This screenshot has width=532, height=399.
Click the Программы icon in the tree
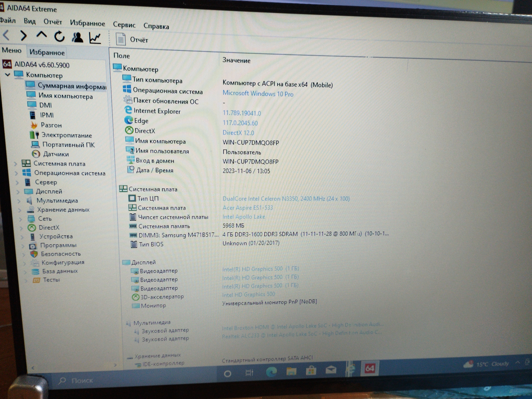[33, 246]
